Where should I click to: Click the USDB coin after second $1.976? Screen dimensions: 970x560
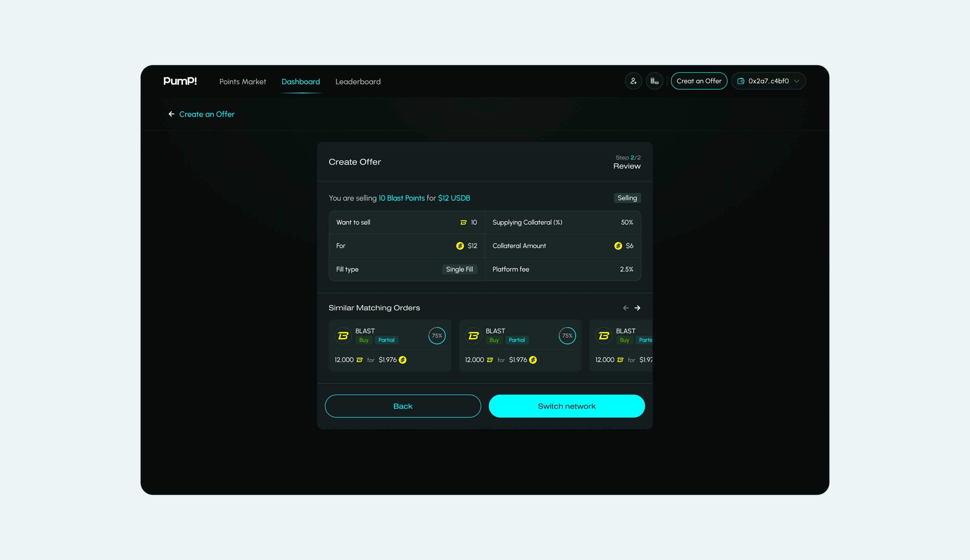click(x=533, y=360)
